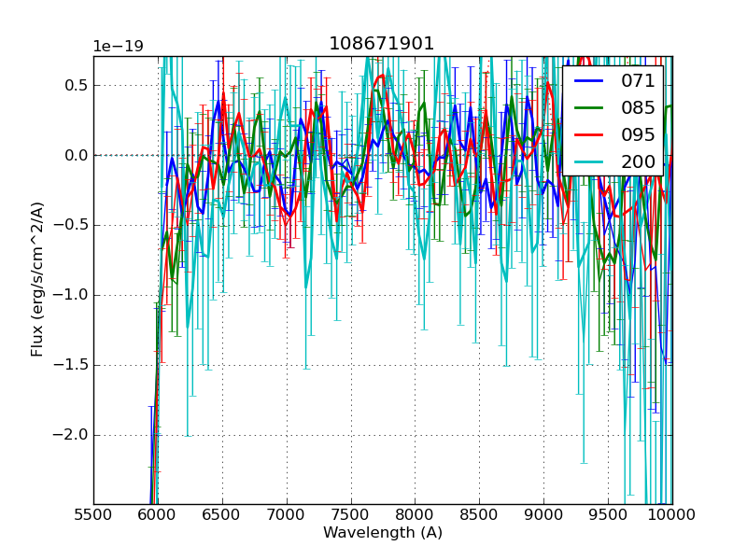Click the −1.0 y-axis tick label
The image size is (747, 560).
(x=71, y=295)
